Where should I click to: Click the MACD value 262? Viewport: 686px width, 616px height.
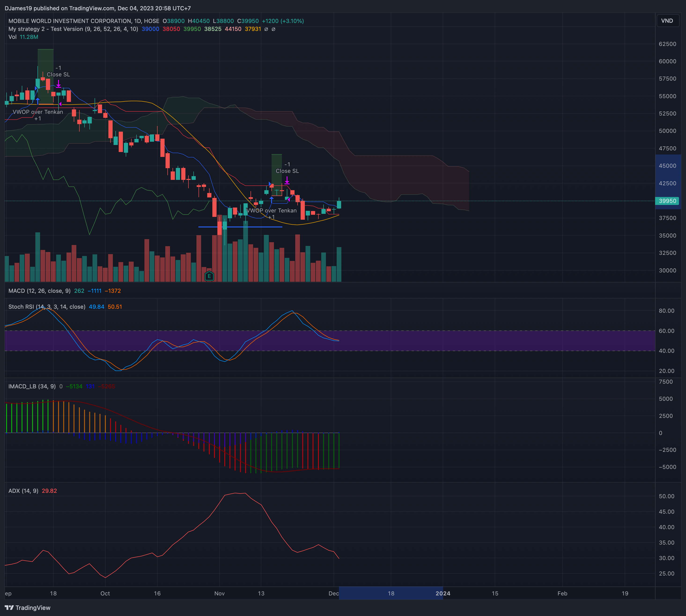79,291
